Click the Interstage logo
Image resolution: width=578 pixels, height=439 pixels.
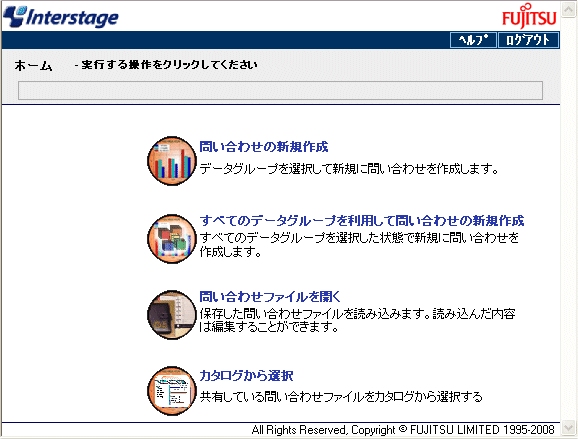[61, 17]
